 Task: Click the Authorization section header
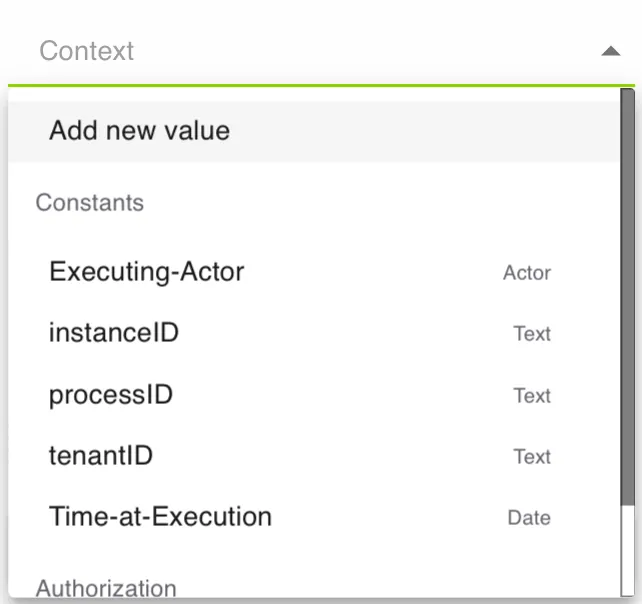click(x=106, y=588)
